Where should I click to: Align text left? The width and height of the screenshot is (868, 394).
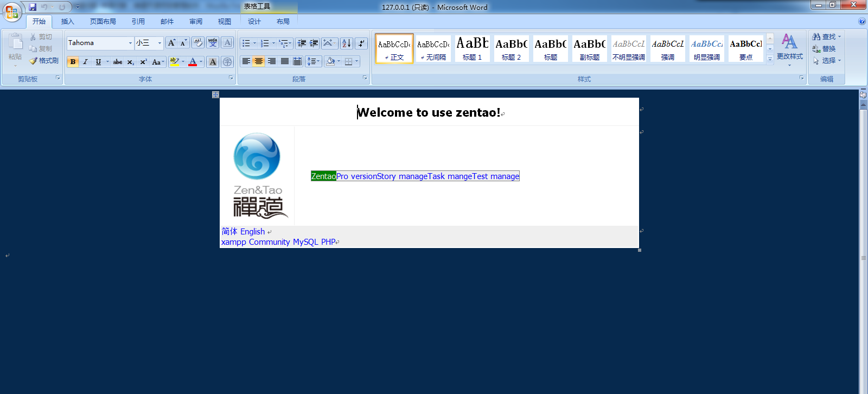click(x=246, y=61)
